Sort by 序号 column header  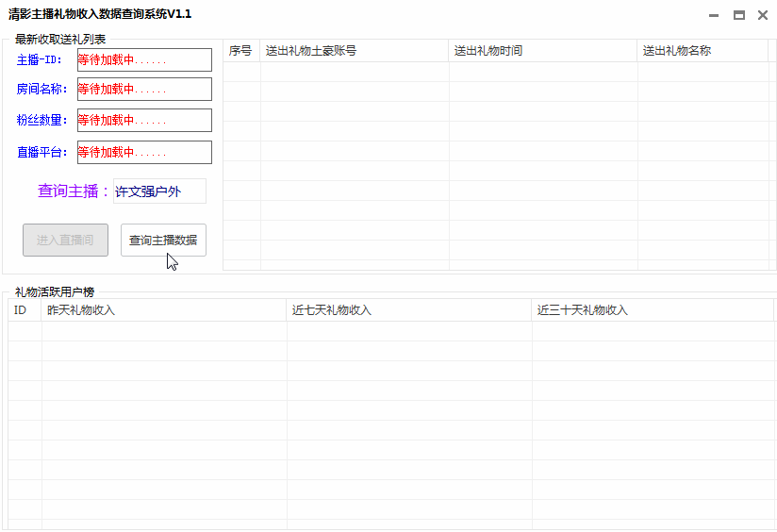(x=241, y=51)
